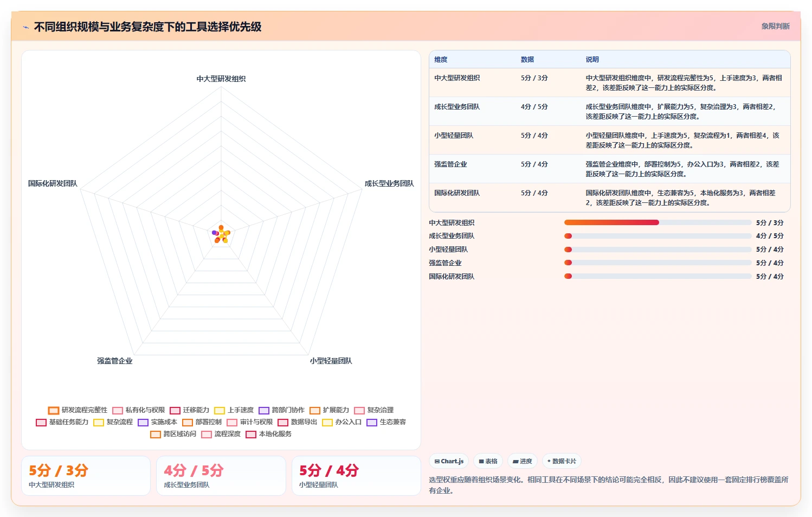Click the 国际化研发团队 radar axis label
812x517 pixels.
coord(53,183)
